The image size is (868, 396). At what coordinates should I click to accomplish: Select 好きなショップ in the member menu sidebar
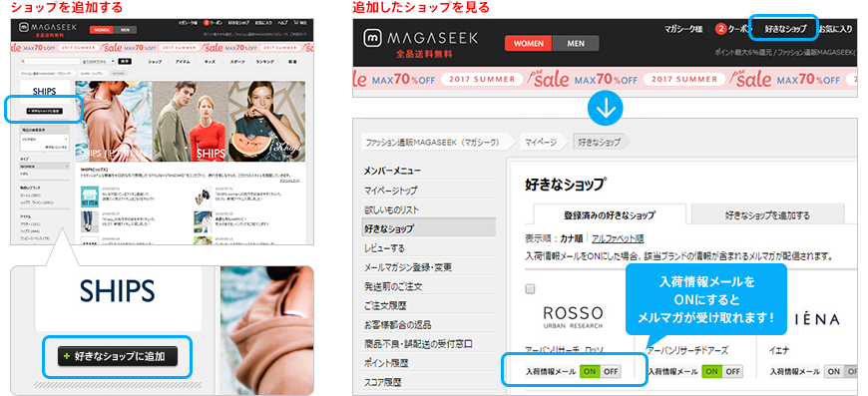click(x=428, y=227)
